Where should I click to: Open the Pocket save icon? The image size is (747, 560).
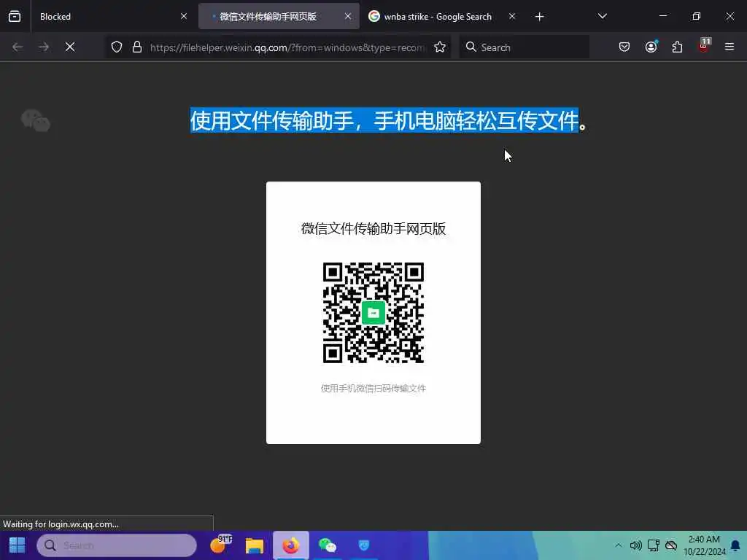[624, 47]
